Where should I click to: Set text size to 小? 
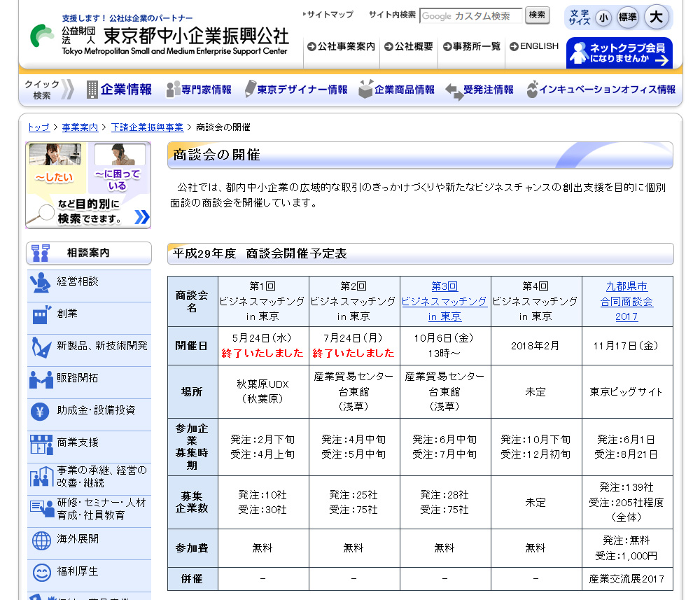click(x=603, y=18)
